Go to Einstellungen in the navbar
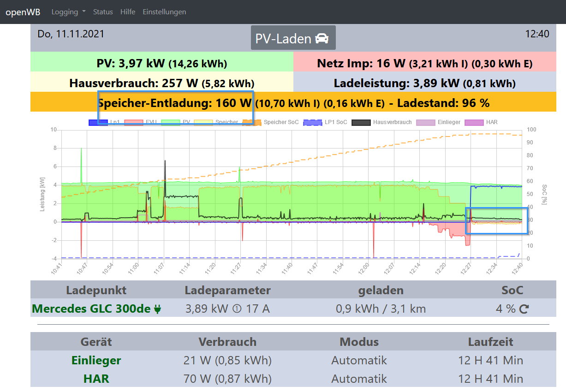The width and height of the screenshot is (566, 392). click(x=164, y=12)
